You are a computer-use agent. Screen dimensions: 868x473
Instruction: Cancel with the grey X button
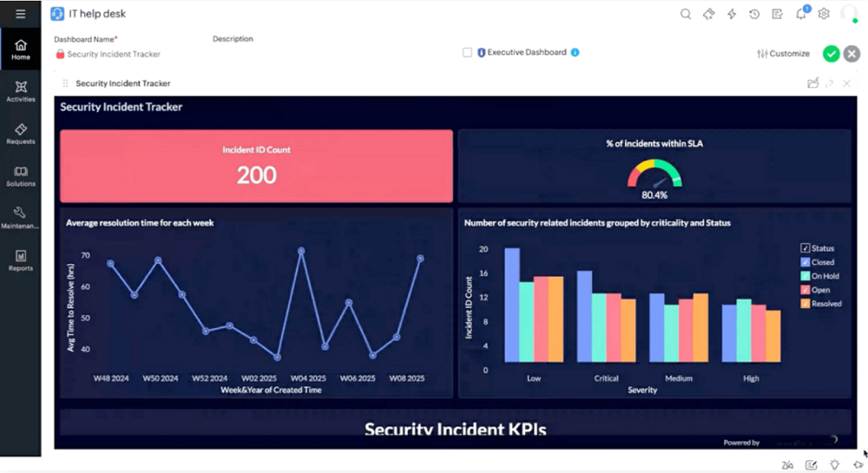[x=852, y=54]
